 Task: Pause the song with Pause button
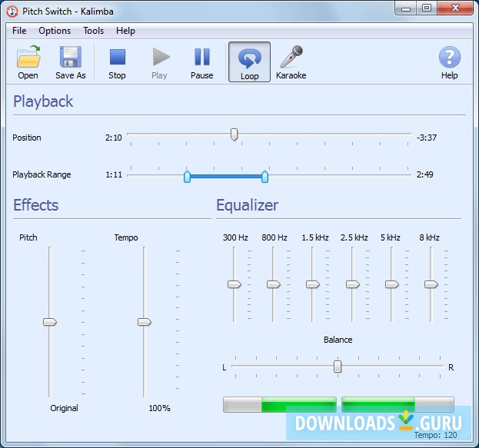click(x=202, y=62)
